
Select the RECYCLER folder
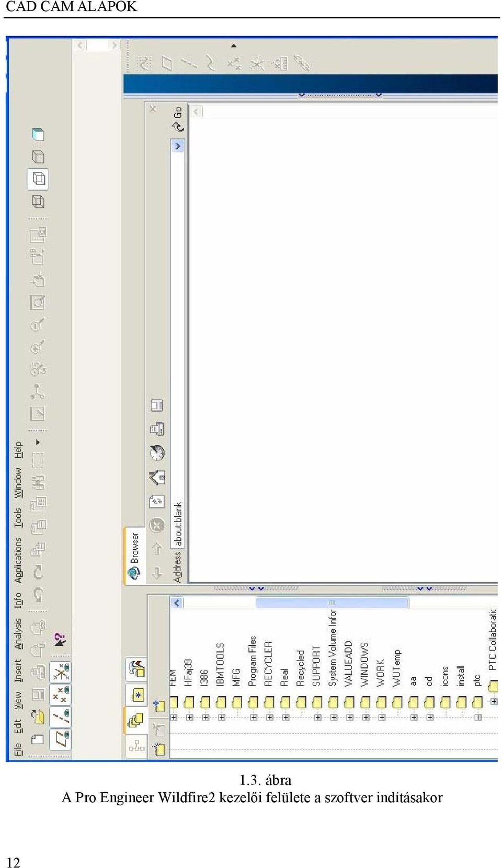point(268,664)
